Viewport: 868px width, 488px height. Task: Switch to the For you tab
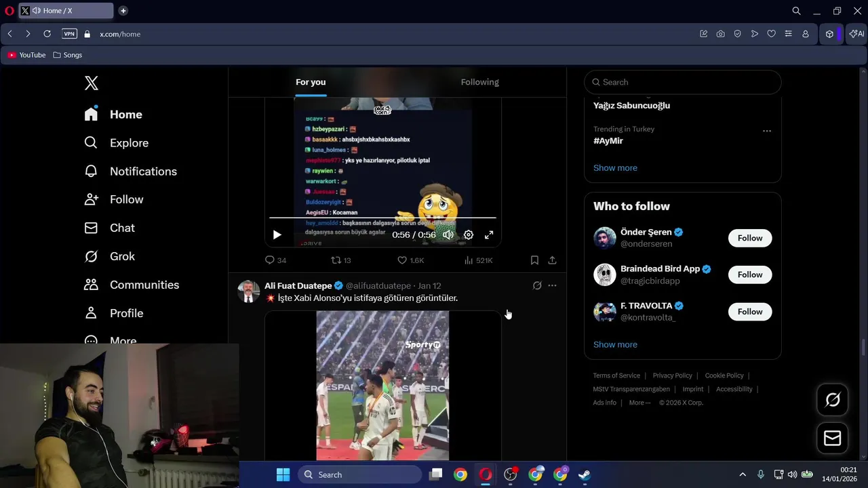pyautogui.click(x=311, y=82)
